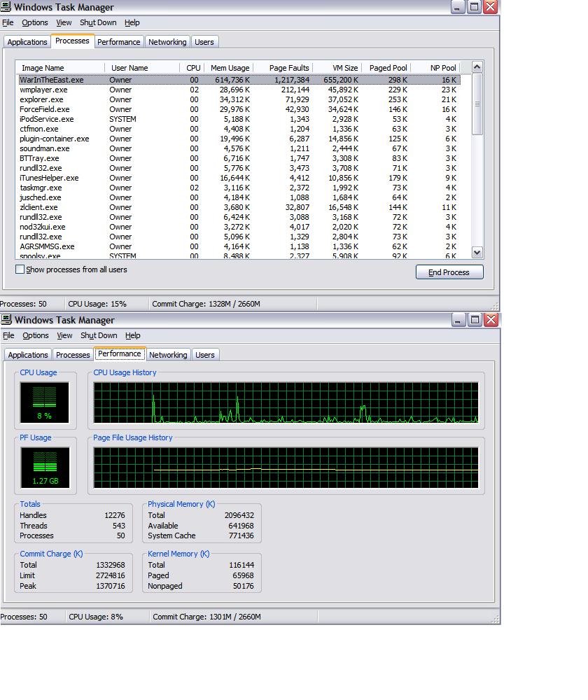This screenshot has width=588, height=700.
Task: Open the File menu in lower window
Action: point(8,335)
